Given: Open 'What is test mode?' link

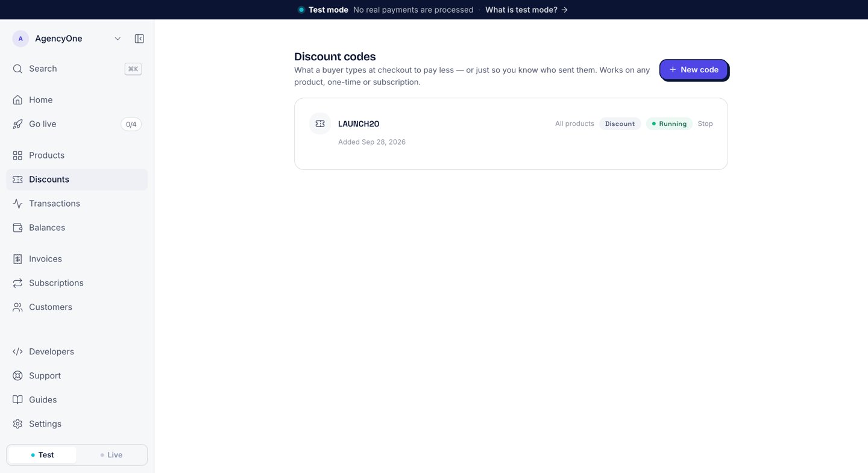Looking at the screenshot, I should [x=526, y=10].
